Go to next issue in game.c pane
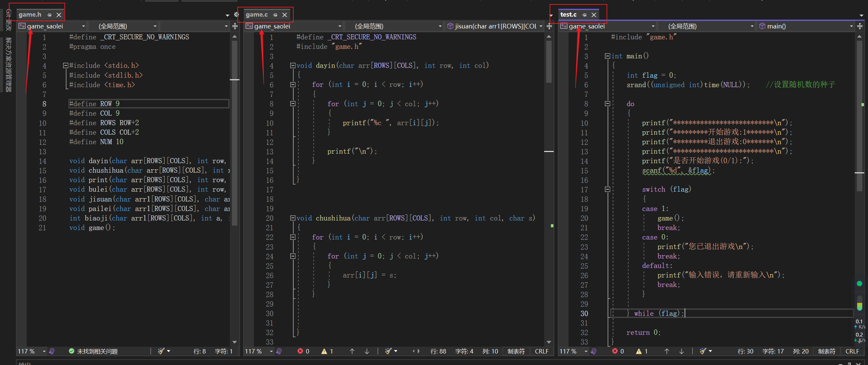Screen dimensions: 868x365 click(x=367, y=351)
